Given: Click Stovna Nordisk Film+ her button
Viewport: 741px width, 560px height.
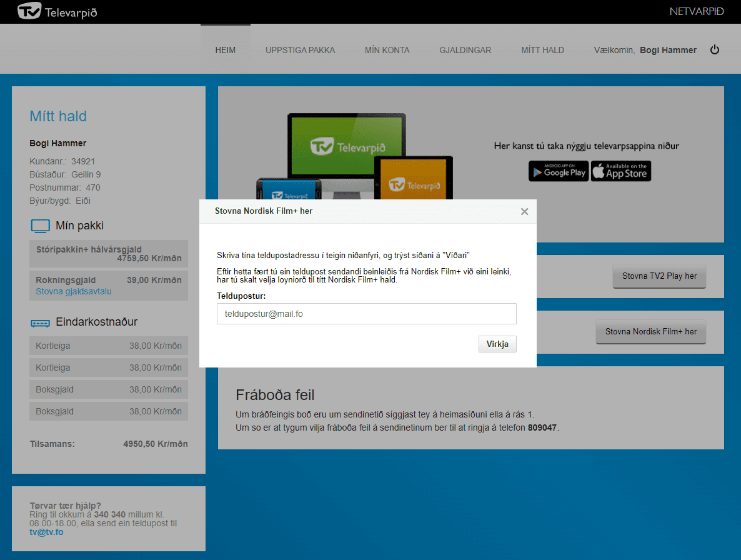Looking at the screenshot, I should (x=651, y=332).
